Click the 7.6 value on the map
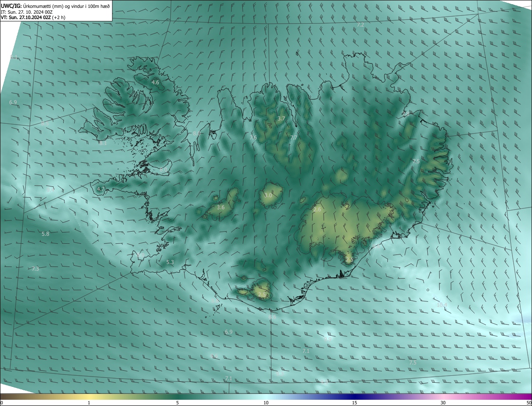 pos(253,137)
